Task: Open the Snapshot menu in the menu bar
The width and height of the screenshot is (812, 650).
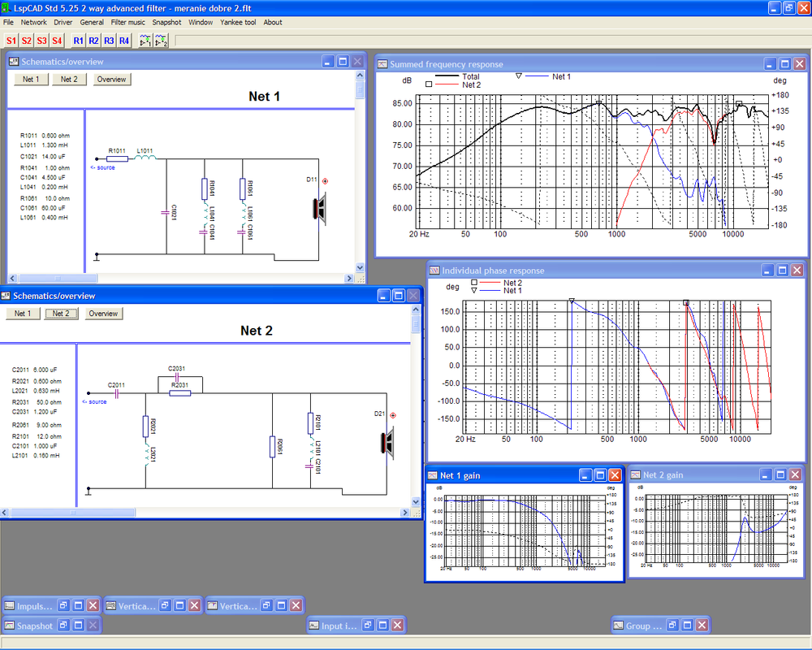Action: point(166,22)
